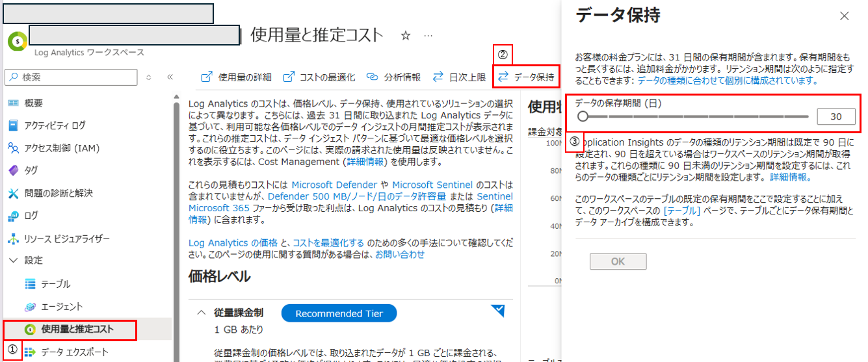Collapse the 設定 section
This screenshot has height=362, width=868.
click(x=14, y=261)
